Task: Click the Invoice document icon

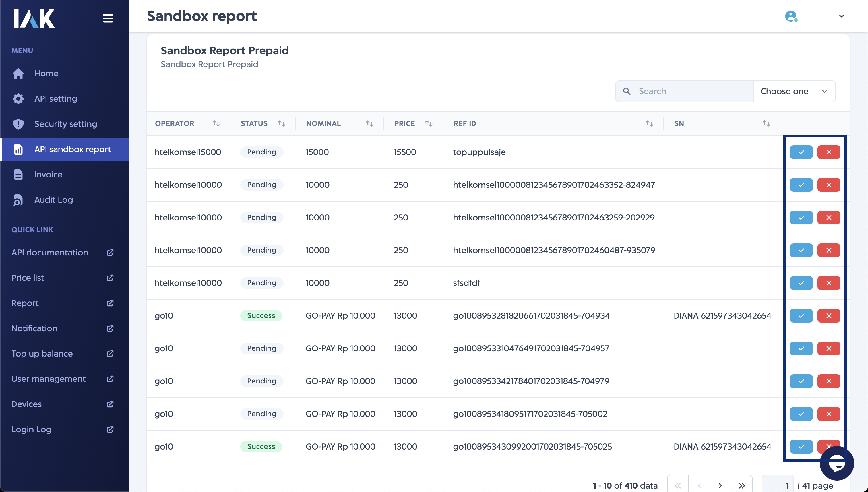Action: (x=18, y=174)
